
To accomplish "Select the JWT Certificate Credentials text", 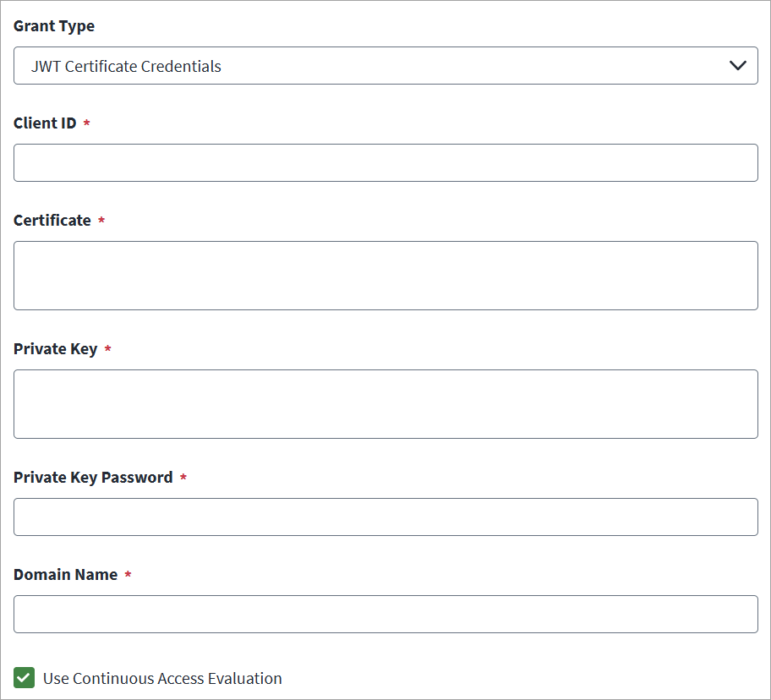I will pyautogui.click(x=126, y=67).
